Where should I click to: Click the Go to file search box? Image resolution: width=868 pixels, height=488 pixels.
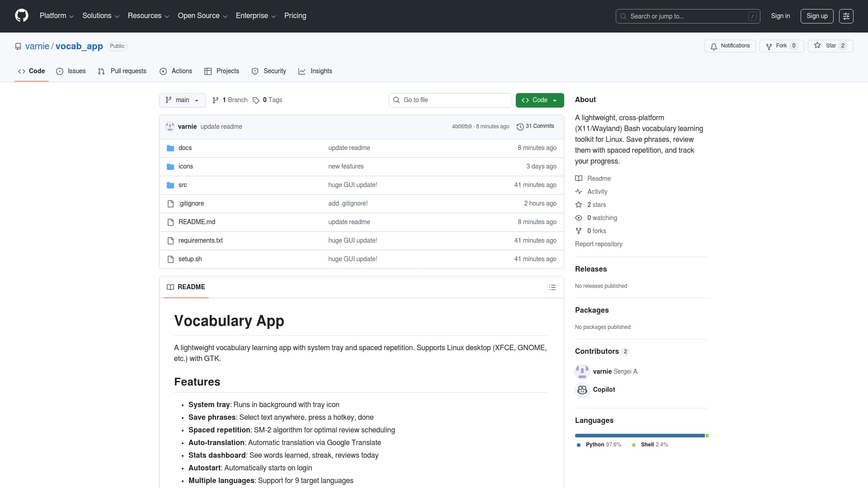[450, 100]
